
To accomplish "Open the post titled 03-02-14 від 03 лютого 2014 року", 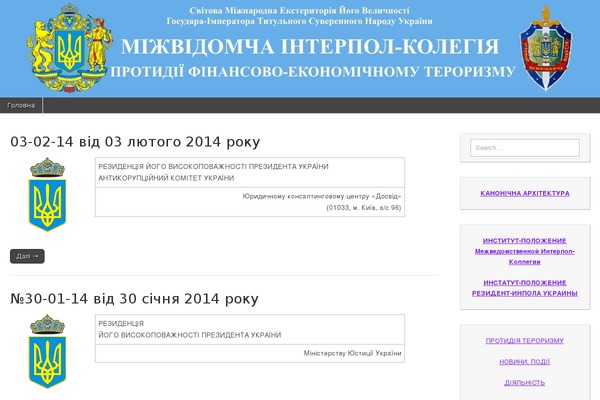I will [x=135, y=142].
